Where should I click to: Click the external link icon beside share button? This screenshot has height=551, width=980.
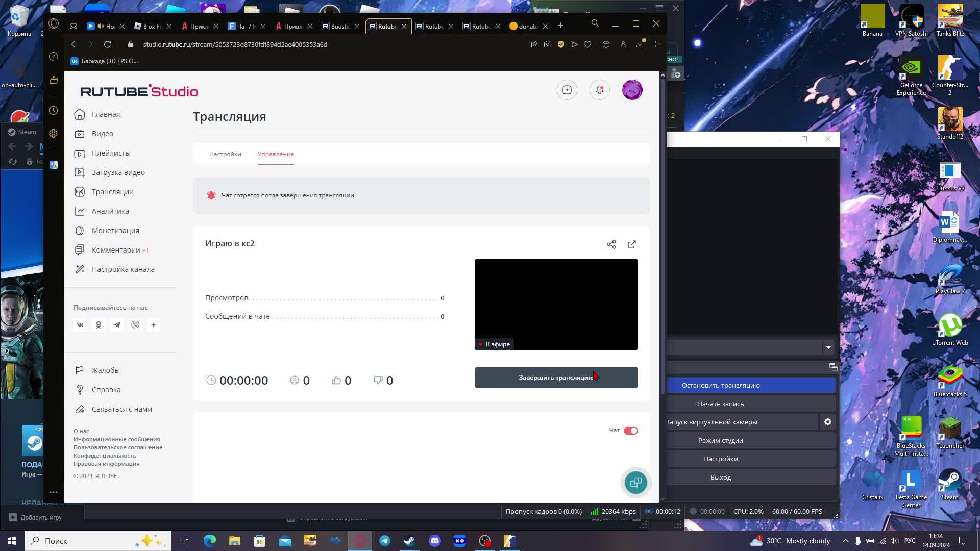click(631, 244)
